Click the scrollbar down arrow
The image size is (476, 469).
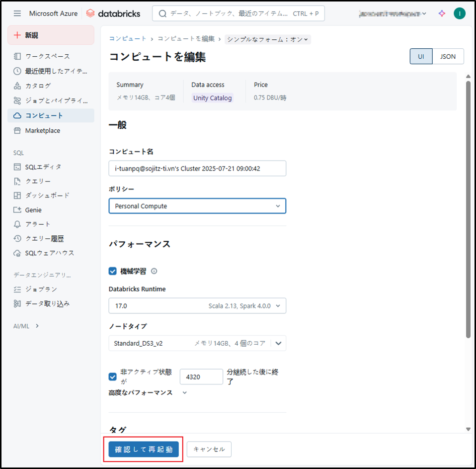pyautogui.click(x=468, y=429)
